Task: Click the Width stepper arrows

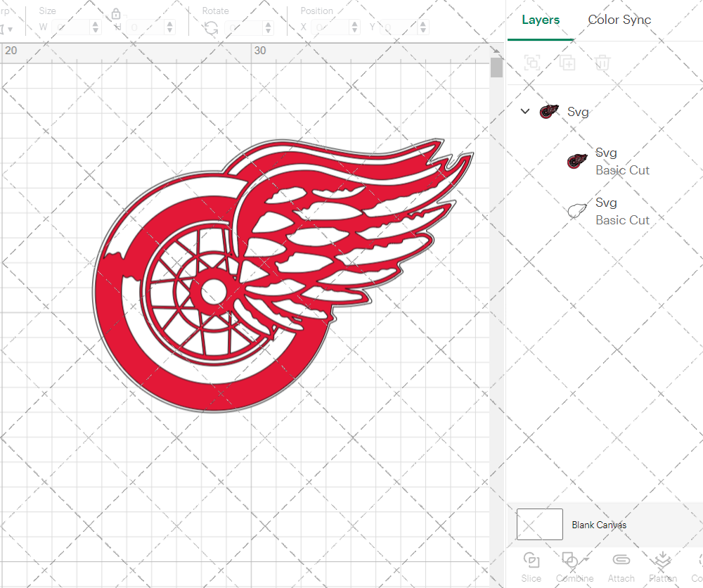Action: click(x=96, y=27)
